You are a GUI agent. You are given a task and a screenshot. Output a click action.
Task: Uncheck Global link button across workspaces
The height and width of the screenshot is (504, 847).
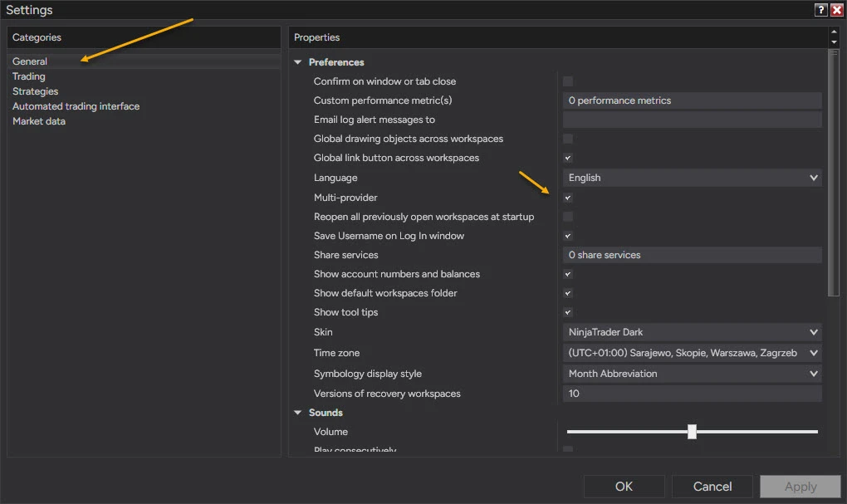(568, 158)
